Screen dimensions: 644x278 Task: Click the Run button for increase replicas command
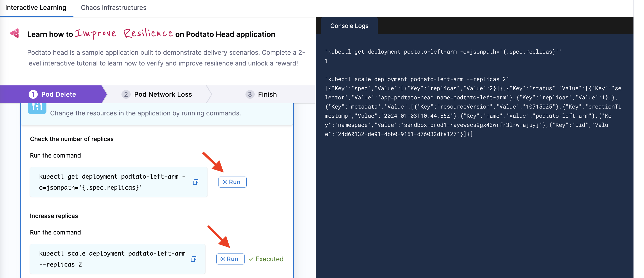231,259
